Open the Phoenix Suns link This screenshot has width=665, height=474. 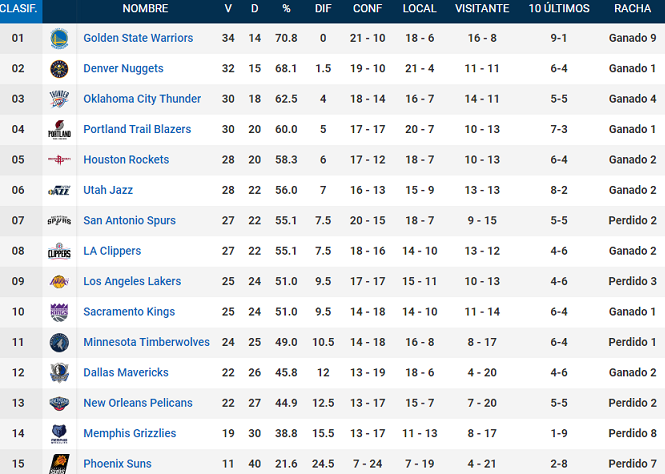tap(117, 464)
